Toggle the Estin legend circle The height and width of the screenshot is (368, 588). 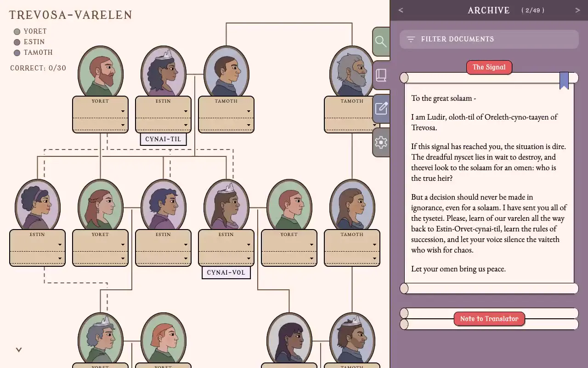pyautogui.click(x=17, y=42)
